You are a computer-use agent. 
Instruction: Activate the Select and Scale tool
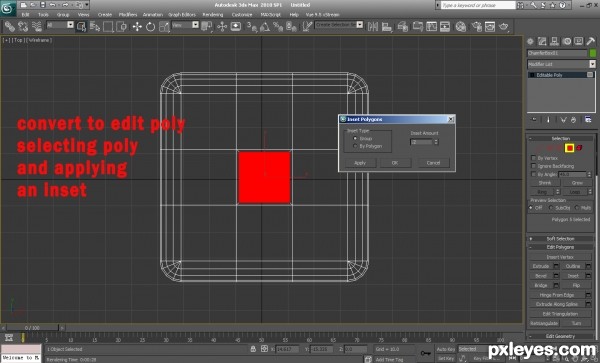click(x=164, y=26)
